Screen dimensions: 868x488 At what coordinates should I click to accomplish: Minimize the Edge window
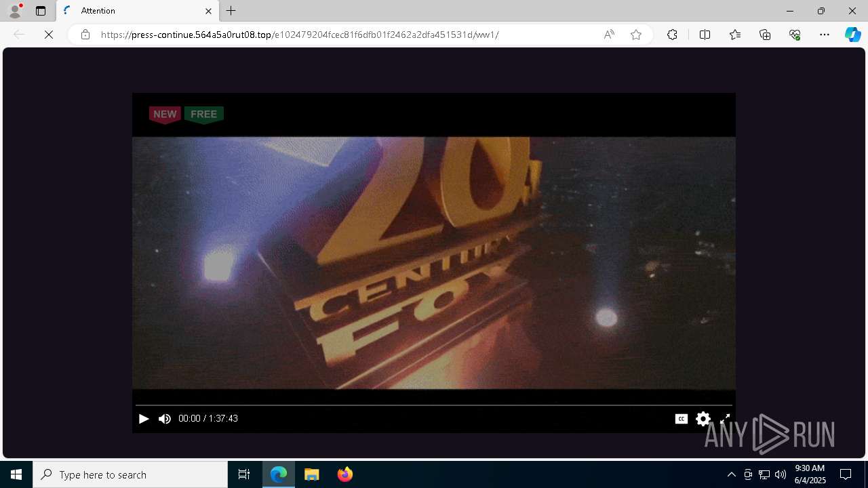point(790,11)
